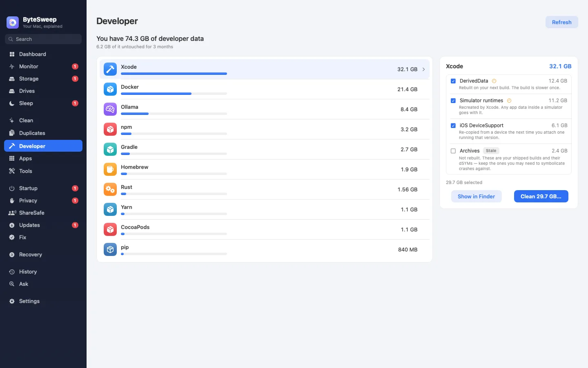Click the warning icon beside DerivedData
588x368 pixels.
[494, 81]
